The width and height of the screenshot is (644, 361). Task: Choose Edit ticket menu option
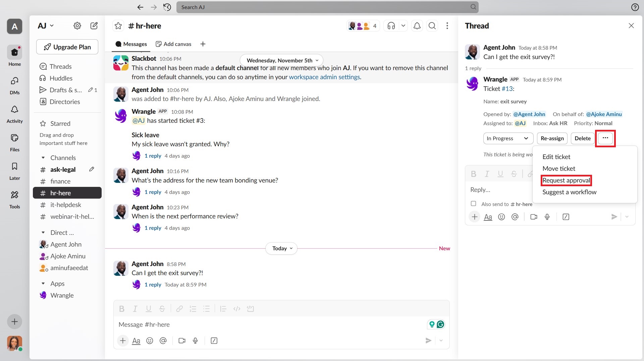pos(556,157)
